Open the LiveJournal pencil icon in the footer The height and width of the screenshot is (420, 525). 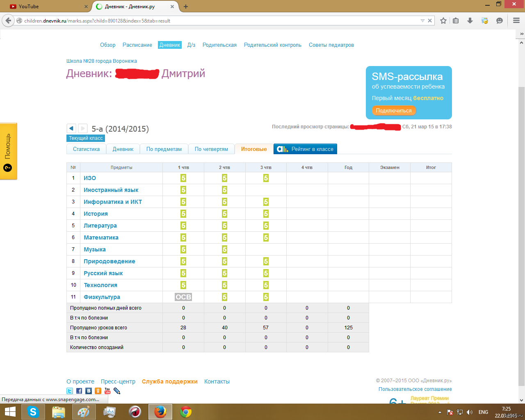click(117, 391)
